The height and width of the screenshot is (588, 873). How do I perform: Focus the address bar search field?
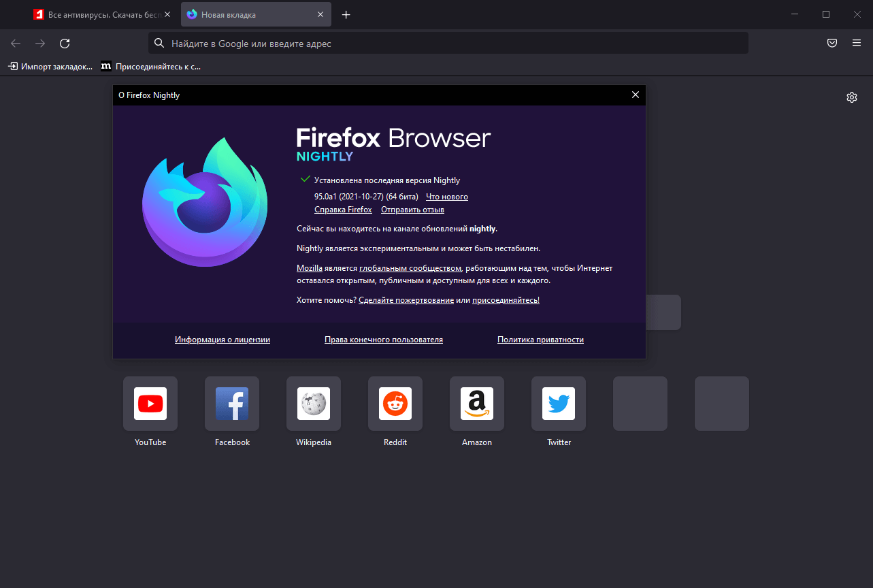pos(448,43)
